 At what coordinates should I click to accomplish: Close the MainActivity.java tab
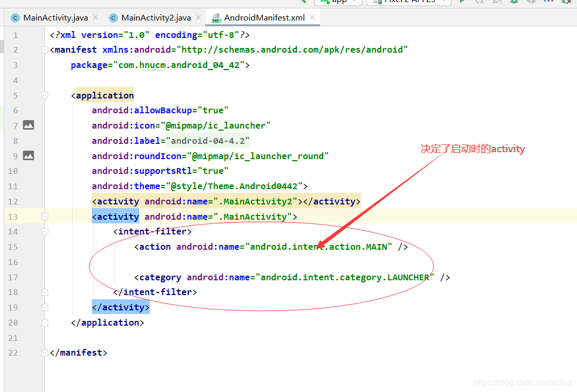95,17
